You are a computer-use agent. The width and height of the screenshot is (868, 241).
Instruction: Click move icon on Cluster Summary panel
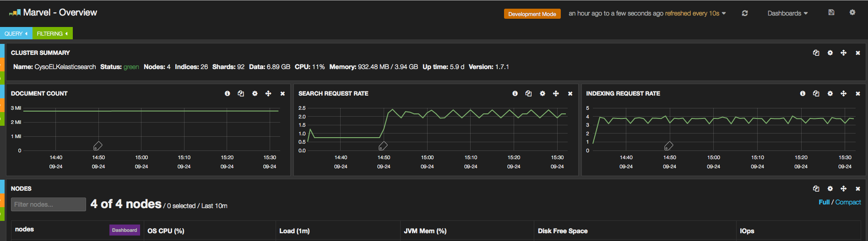(x=843, y=53)
